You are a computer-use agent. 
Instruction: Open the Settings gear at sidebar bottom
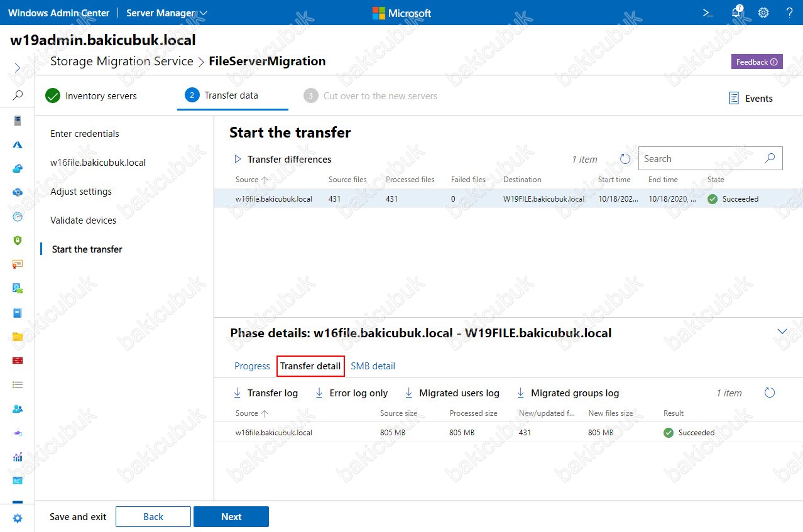point(18,518)
